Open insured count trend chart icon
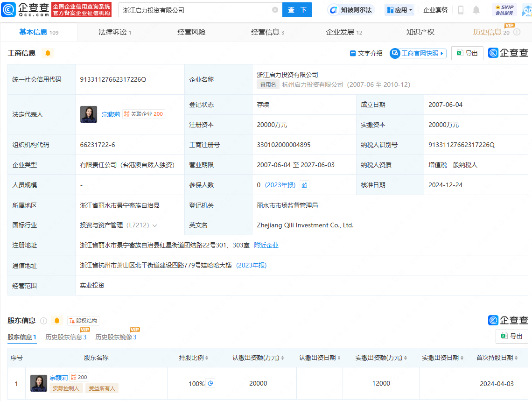The width and height of the screenshot is (532, 401). click(304, 185)
